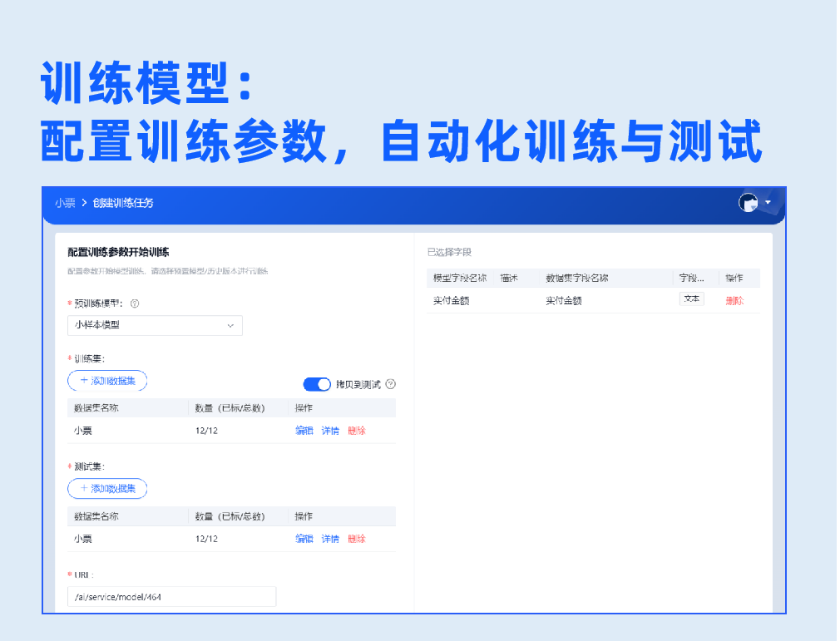This screenshot has width=840, height=641.
Task: Add dataset to the test set
Action: tap(107, 488)
